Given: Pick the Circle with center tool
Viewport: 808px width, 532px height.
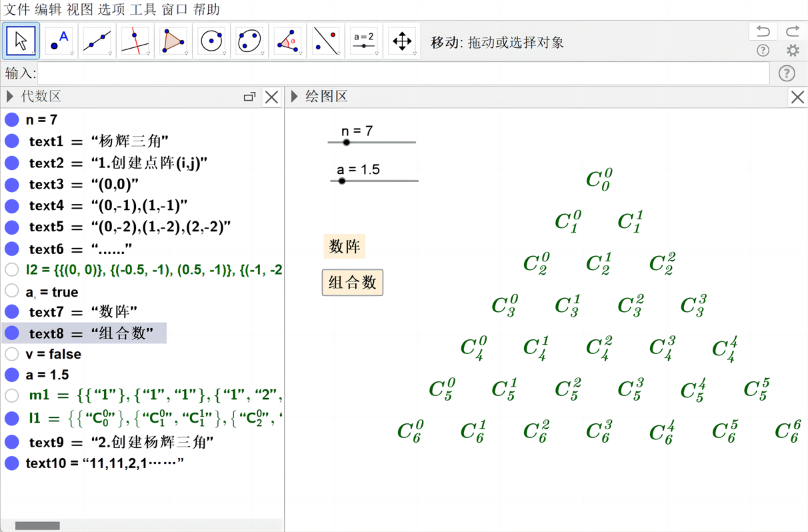Looking at the screenshot, I should (x=211, y=41).
